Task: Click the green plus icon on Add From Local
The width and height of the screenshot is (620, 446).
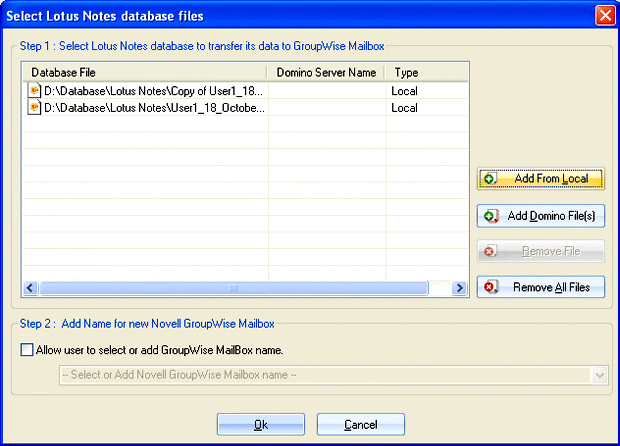Action: pyautogui.click(x=490, y=179)
